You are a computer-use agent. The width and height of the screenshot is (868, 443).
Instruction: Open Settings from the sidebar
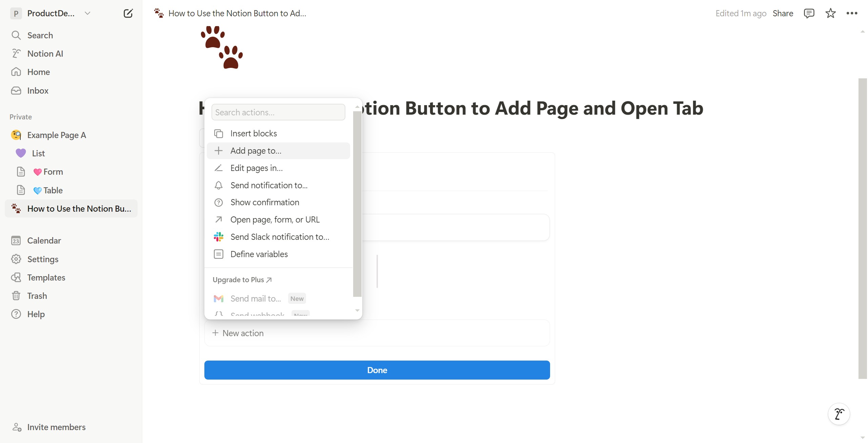71,259
